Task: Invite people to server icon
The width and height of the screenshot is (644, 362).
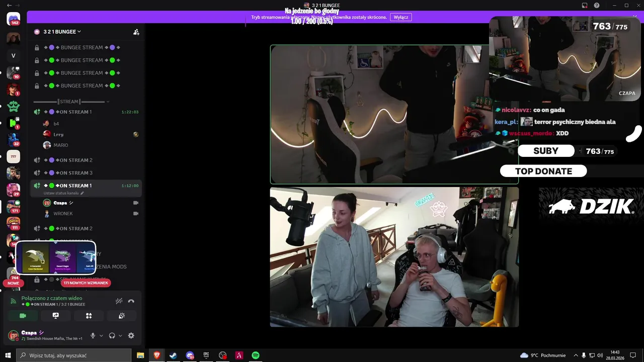Action: click(x=136, y=32)
